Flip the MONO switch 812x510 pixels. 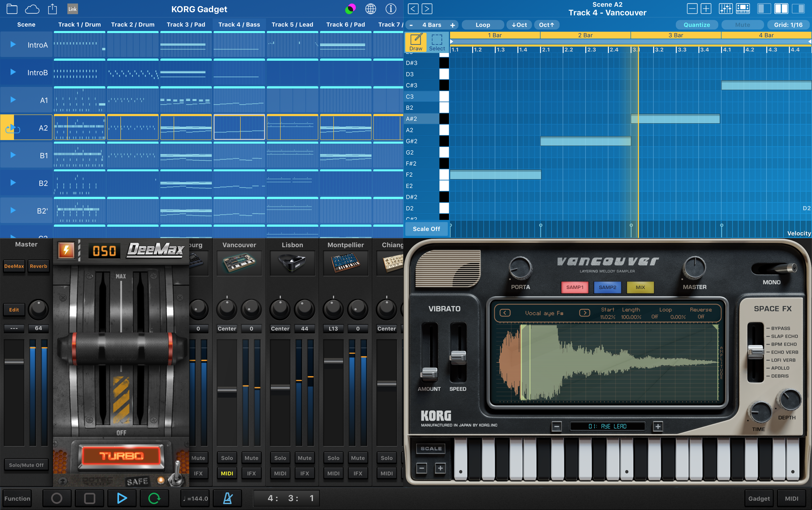coord(775,269)
